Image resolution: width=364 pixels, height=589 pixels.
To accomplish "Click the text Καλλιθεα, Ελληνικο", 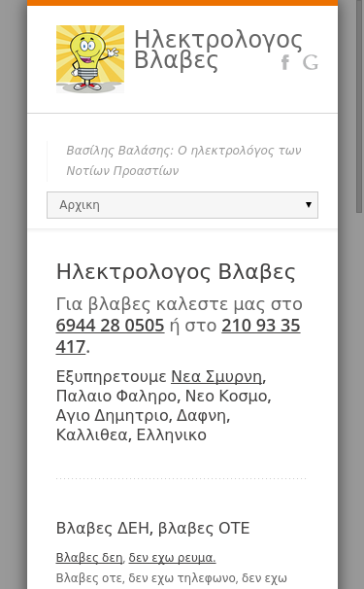I will [x=131, y=435].
